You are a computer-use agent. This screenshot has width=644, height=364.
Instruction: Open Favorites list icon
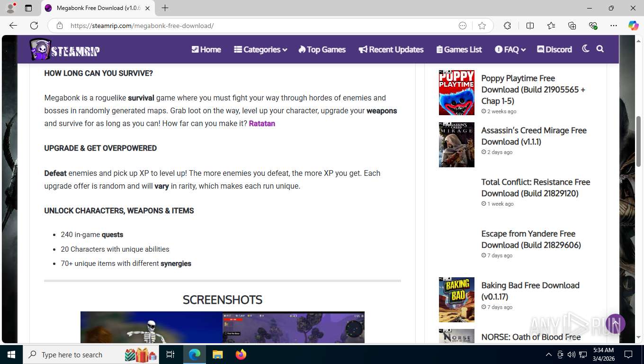tap(551, 26)
